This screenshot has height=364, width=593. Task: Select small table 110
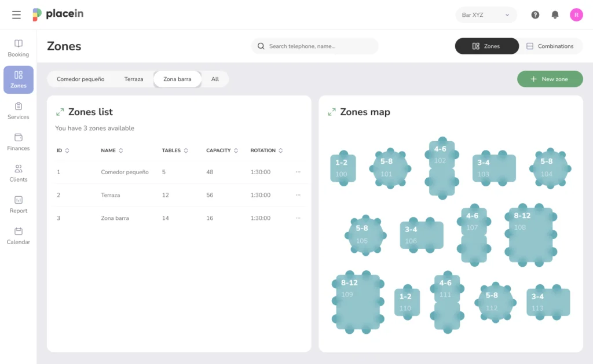(x=407, y=302)
